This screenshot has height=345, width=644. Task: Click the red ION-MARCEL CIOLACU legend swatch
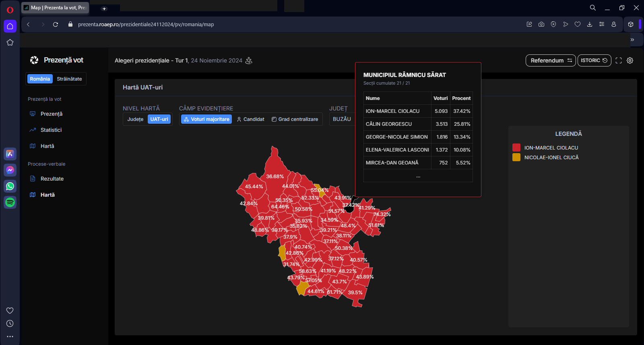[x=516, y=148]
